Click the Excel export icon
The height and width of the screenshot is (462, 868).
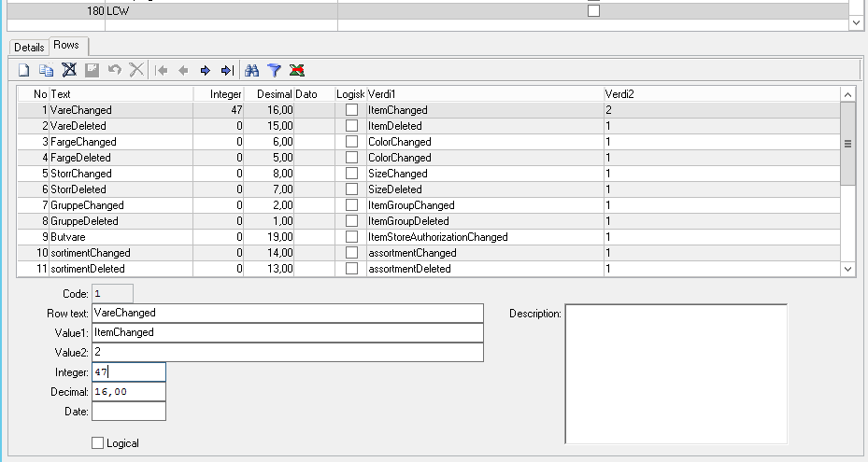pyautogui.click(x=297, y=70)
